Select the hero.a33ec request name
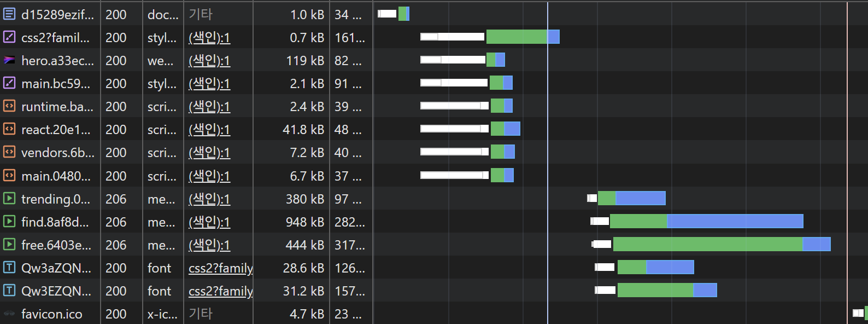 tap(57, 61)
